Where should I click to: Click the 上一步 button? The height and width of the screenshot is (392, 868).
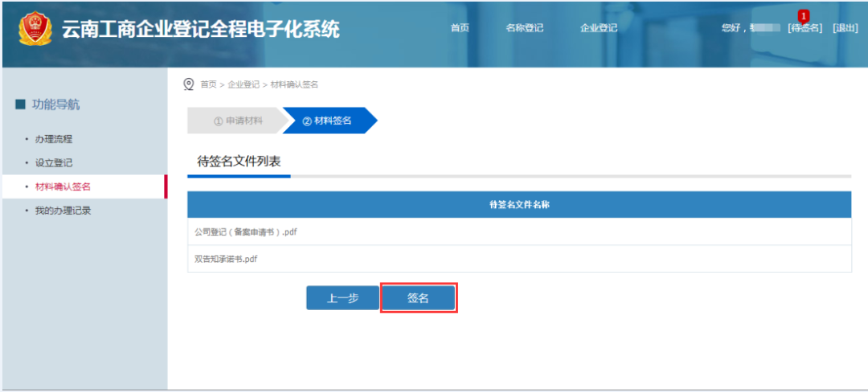pos(342,298)
